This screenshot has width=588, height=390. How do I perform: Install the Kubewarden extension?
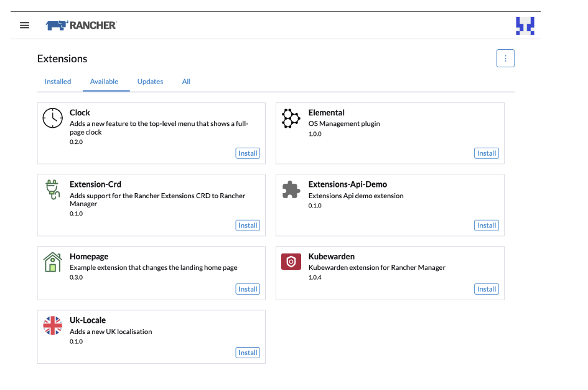coord(487,289)
